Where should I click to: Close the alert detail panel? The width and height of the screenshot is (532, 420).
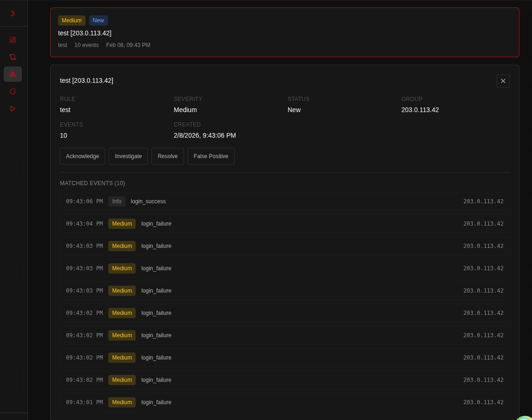[503, 81]
